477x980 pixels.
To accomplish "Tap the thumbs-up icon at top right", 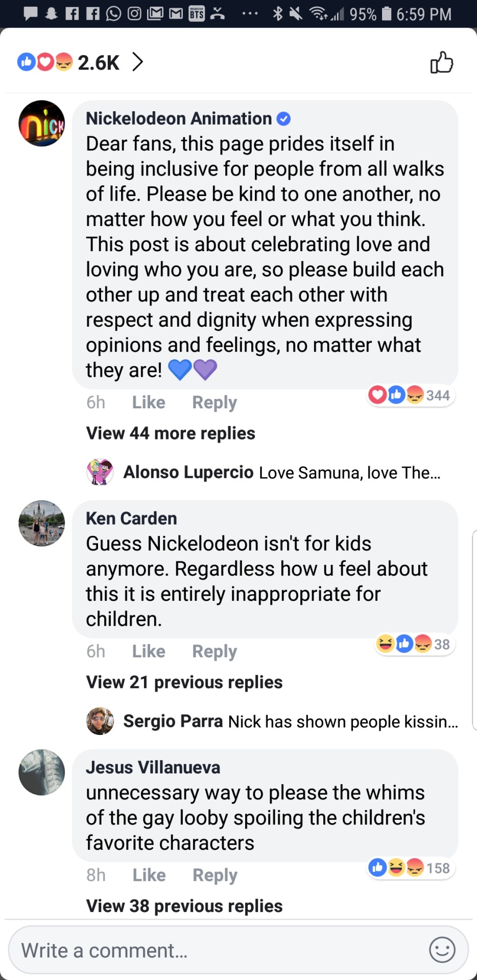I will (441, 63).
